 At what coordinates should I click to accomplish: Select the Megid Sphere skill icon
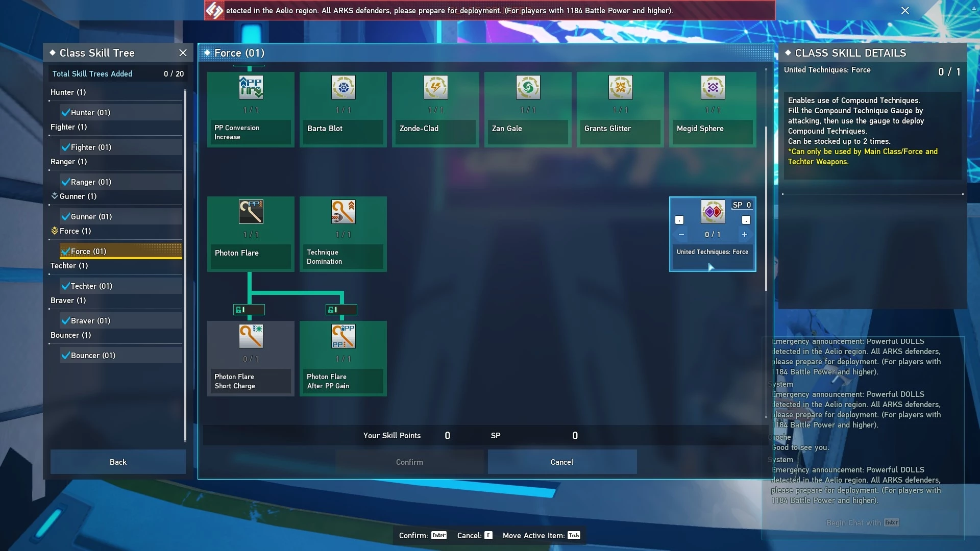(x=713, y=87)
